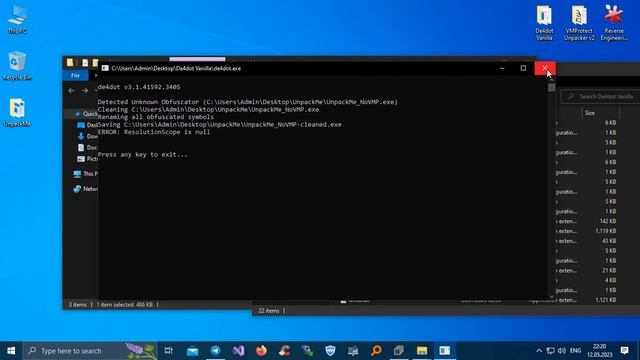Screen dimensions: 640x360
Task: Open the orange search magnifier taskbar app
Action: (376, 351)
